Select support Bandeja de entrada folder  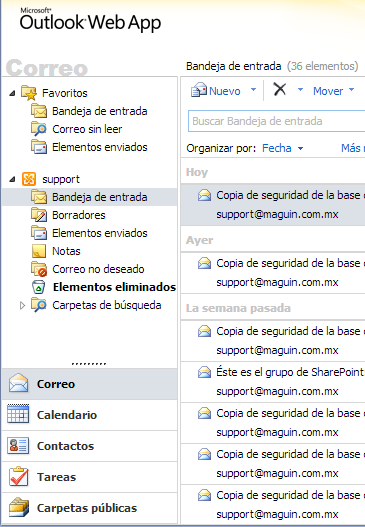90,197
